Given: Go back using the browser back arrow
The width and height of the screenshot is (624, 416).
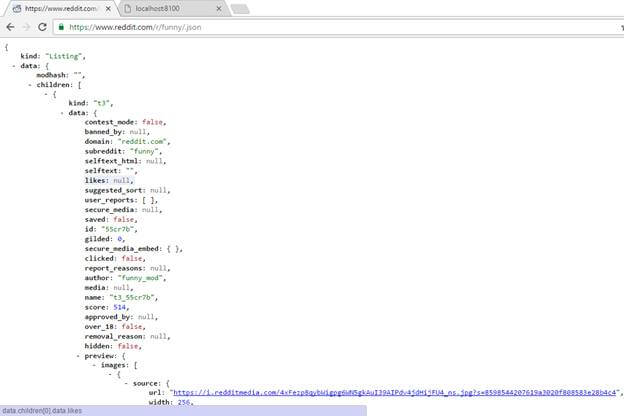Looking at the screenshot, I should pos(10,27).
